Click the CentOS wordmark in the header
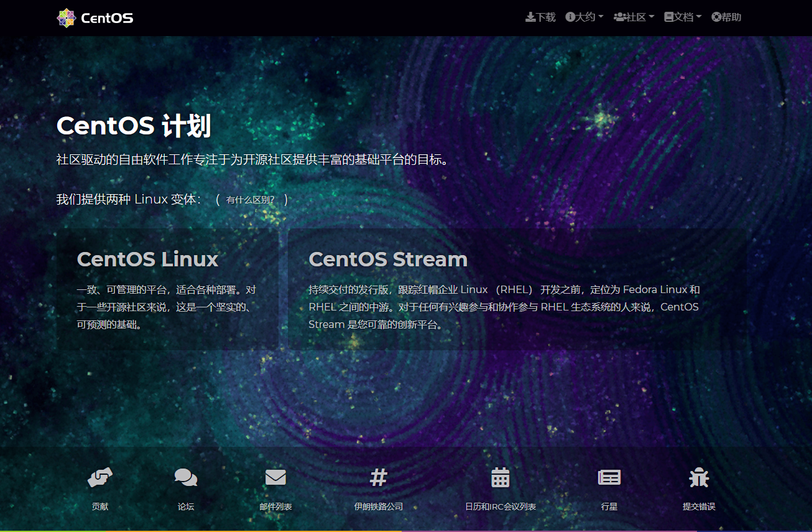The width and height of the screenshot is (812, 532). pos(107,18)
